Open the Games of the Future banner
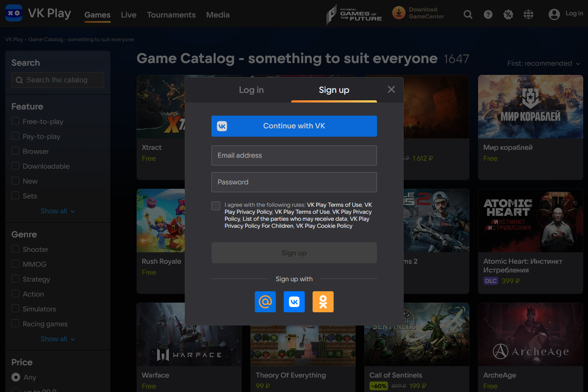This screenshot has height=392, width=588. click(354, 14)
